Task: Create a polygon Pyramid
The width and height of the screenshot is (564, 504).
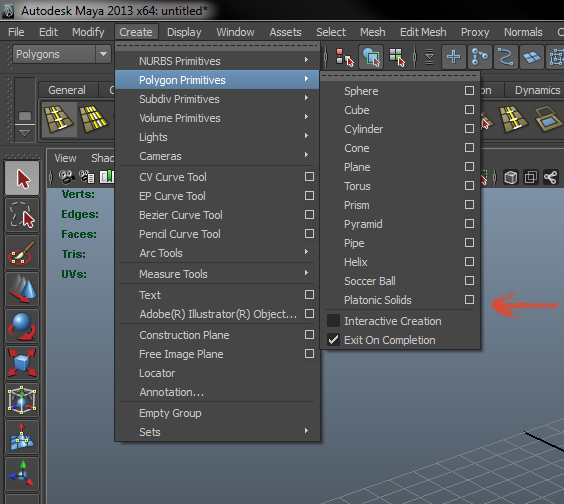Action: 363,224
